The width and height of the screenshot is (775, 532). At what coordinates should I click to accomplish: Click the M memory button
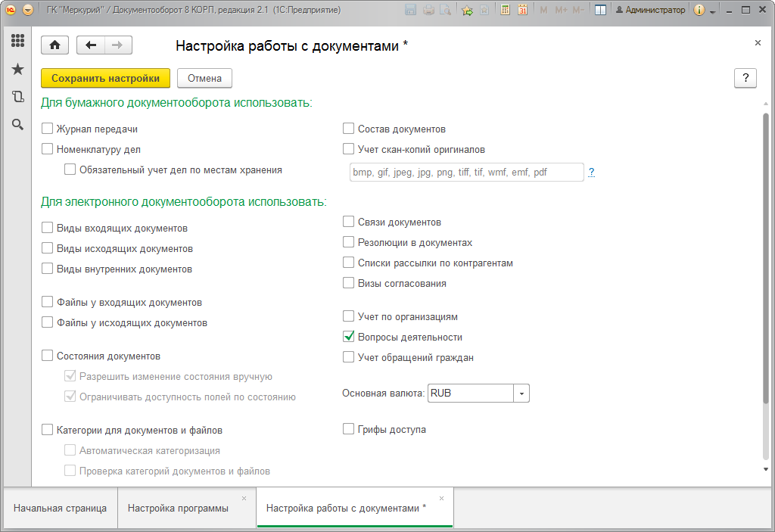click(x=543, y=10)
